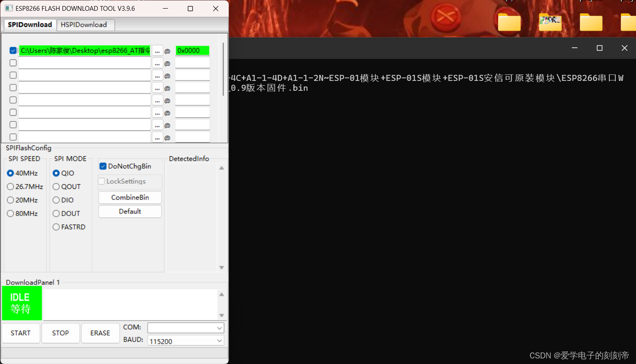Enable the third file row checkbox
636x364 pixels.
(13, 75)
